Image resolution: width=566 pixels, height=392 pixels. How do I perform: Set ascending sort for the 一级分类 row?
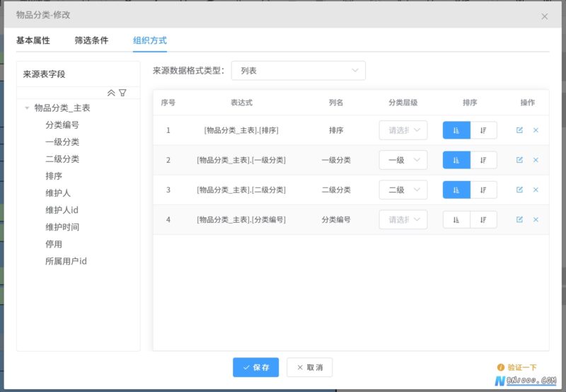(456, 160)
